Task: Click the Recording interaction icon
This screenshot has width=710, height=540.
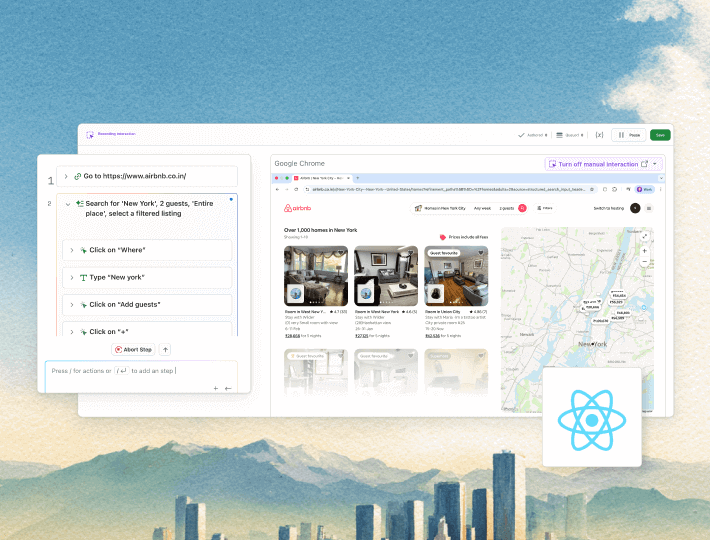Action: click(x=90, y=134)
